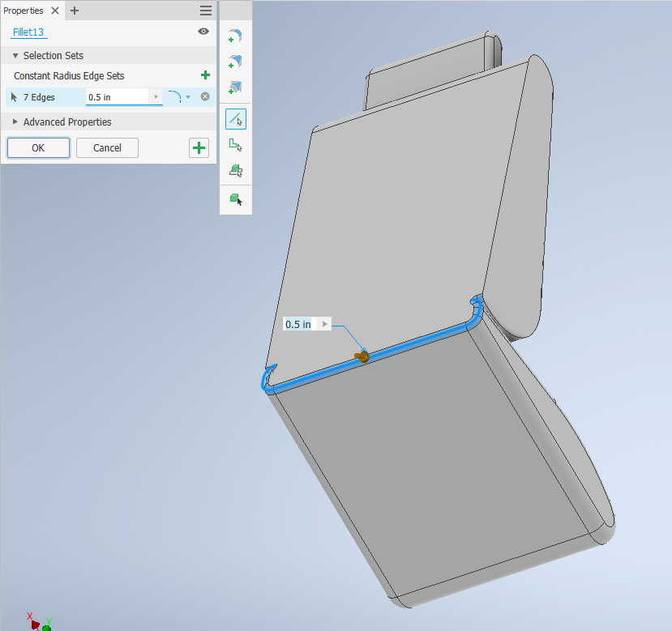Apply and create new fillet button
Screen dimensions: 672x631
pyautogui.click(x=199, y=147)
